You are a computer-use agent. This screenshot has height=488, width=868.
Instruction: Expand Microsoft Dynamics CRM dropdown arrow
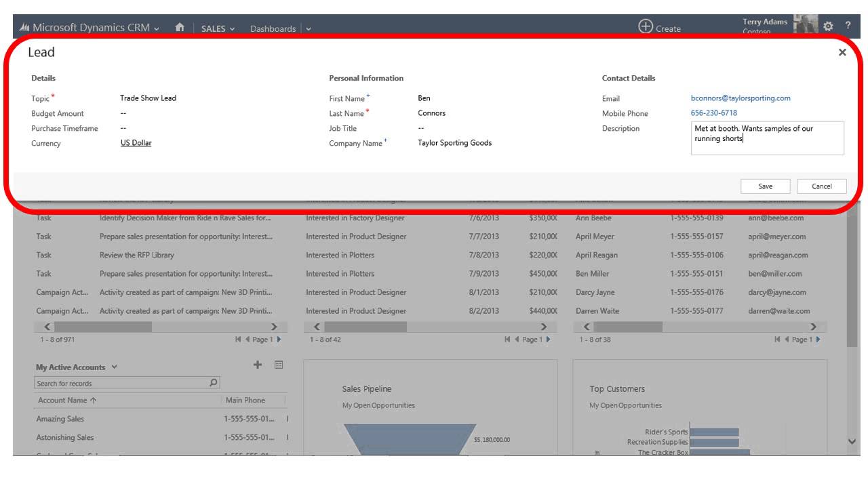coord(157,28)
